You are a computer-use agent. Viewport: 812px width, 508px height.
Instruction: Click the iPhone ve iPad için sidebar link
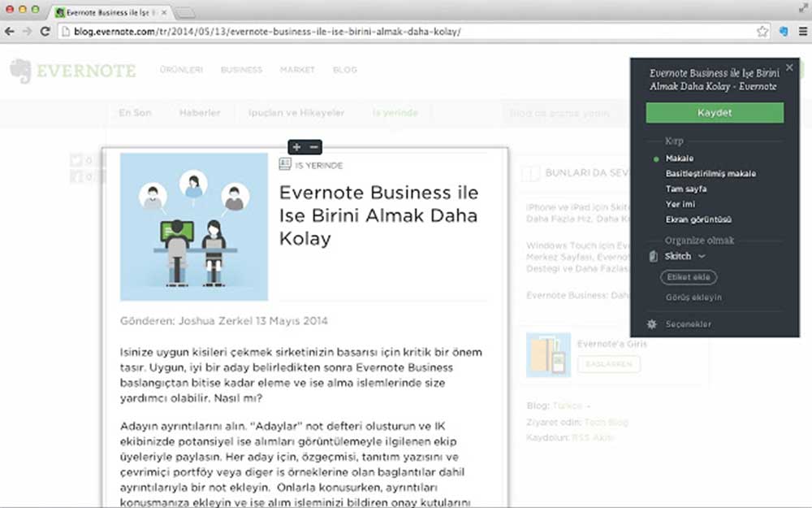pos(577,213)
